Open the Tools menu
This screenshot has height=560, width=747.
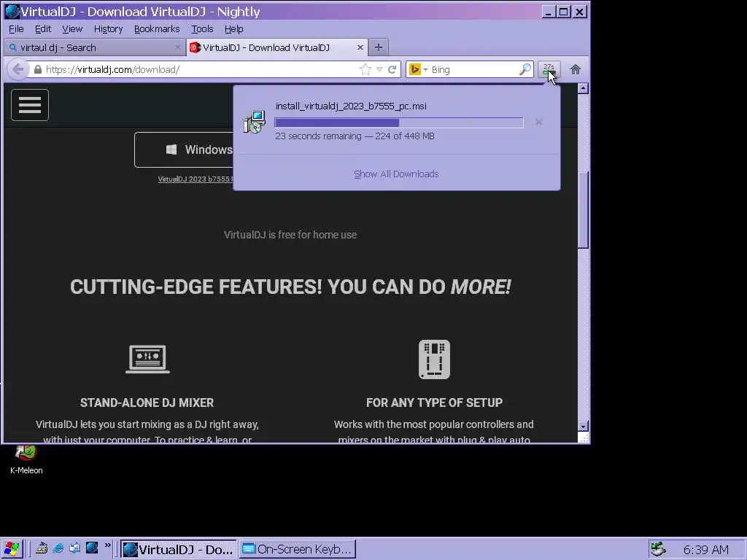pos(202,29)
